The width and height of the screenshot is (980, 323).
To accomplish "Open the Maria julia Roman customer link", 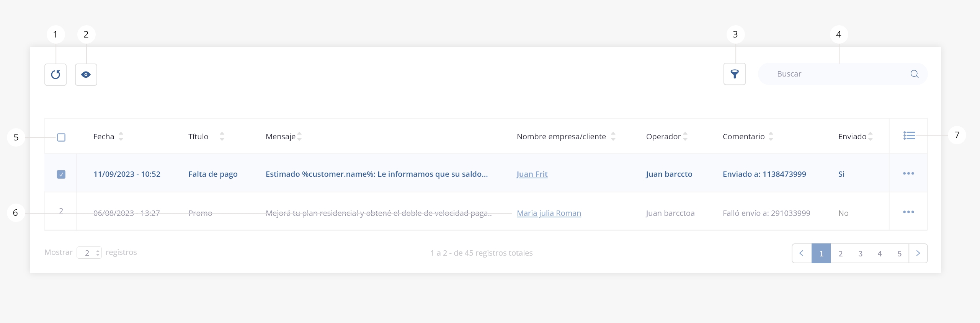I will [x=549, y=213].
